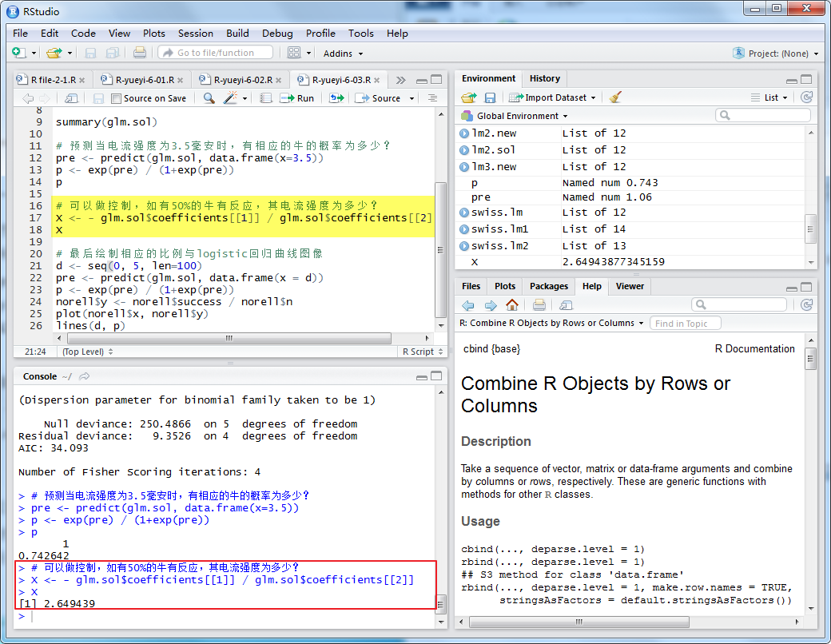Re-run the previous code region

(x=336, y=98)
